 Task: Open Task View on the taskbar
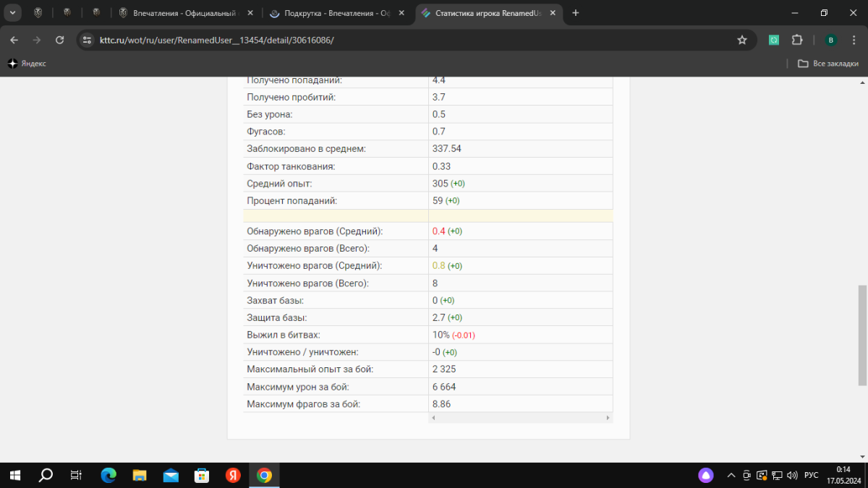(76, 475)
